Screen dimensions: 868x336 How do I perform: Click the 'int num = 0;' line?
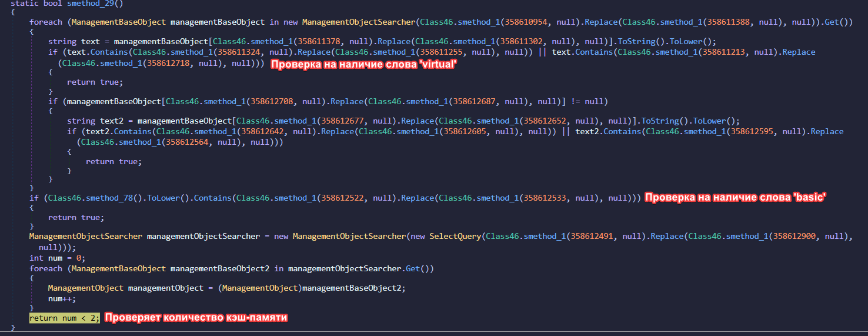coord(58,258)
